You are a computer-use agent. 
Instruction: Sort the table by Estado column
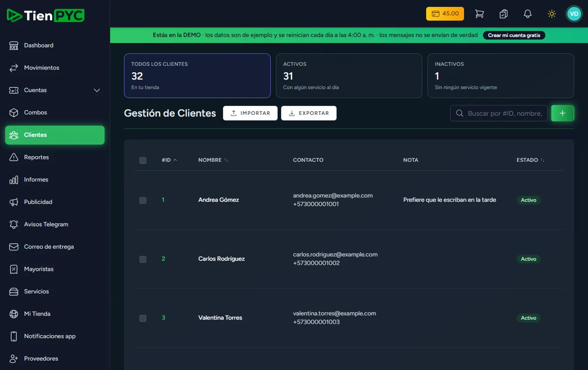(x=530, y=160)
